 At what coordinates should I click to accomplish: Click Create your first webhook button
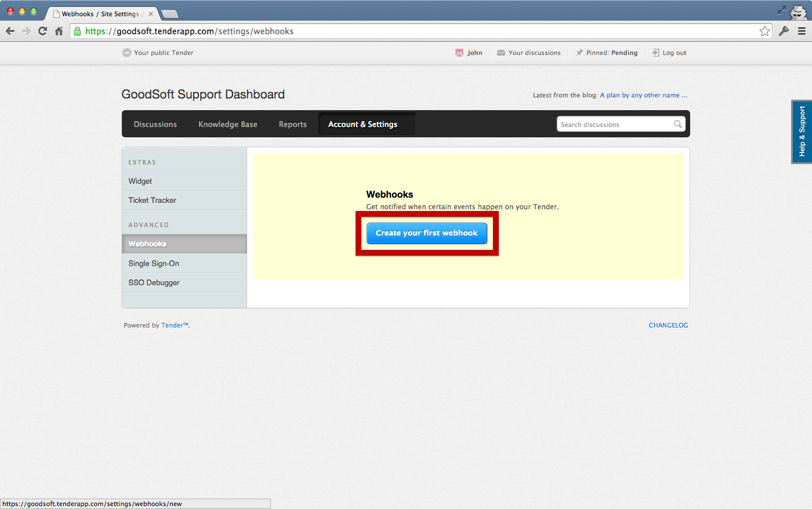coord(427,233)
